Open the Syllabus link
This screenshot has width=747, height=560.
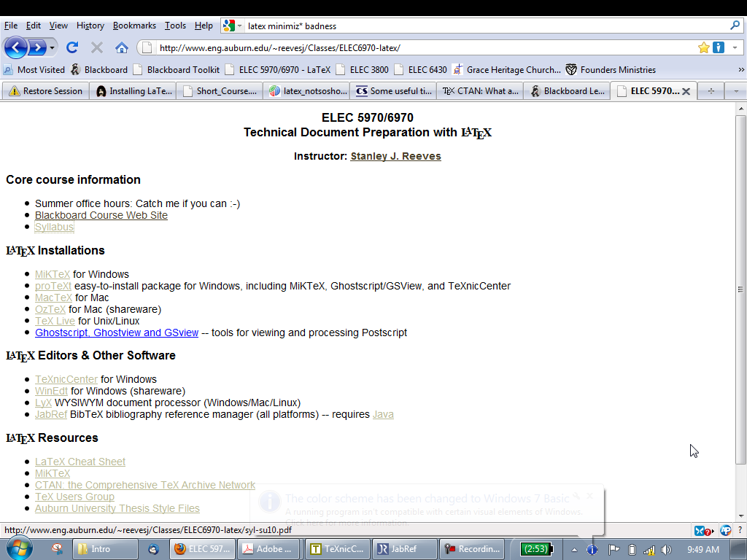point(54,227)
